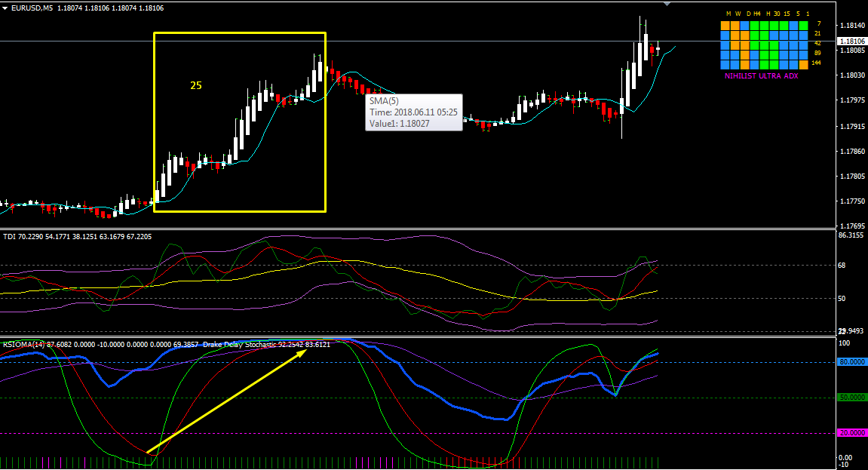Click the 15 column header of ADX grid
This screenshot has width=868, height=470.
click(787, 14)
